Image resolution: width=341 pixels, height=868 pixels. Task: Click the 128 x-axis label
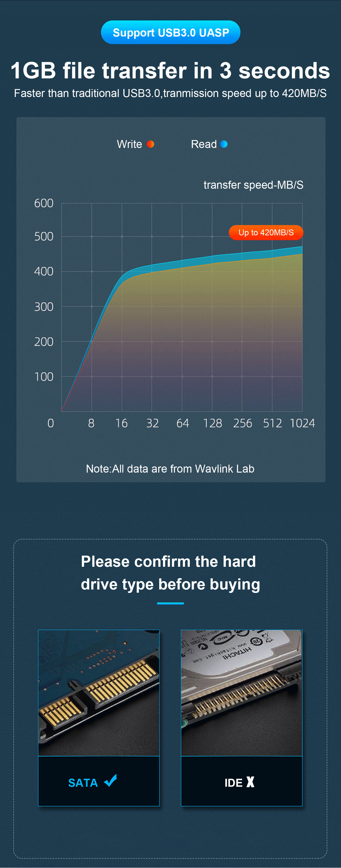[212, 423]
